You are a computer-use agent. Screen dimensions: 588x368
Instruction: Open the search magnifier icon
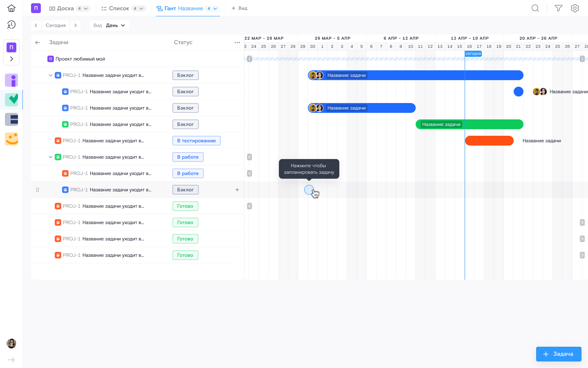tap(535, 8)
